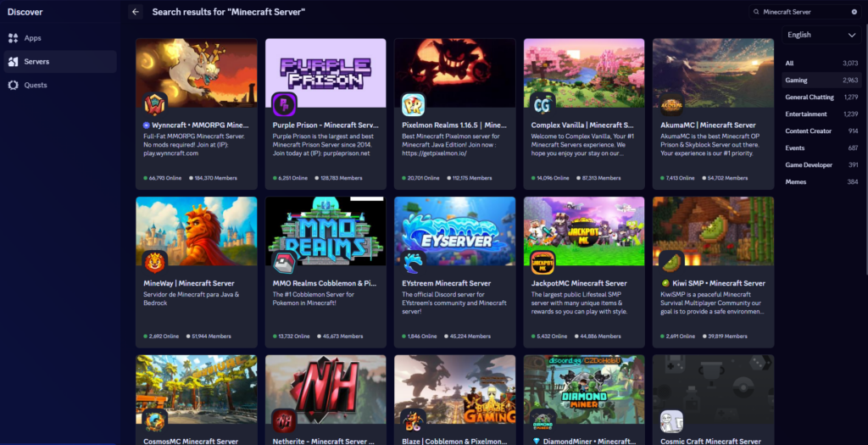Click the JackpotMC server avatar icon

point(542,263)
